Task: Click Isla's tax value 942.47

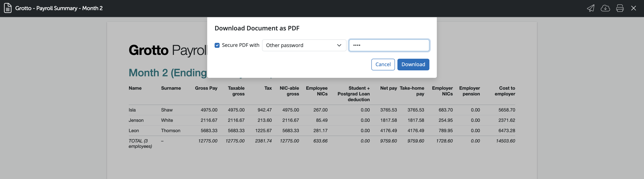Action: click(x=265, y=110)
